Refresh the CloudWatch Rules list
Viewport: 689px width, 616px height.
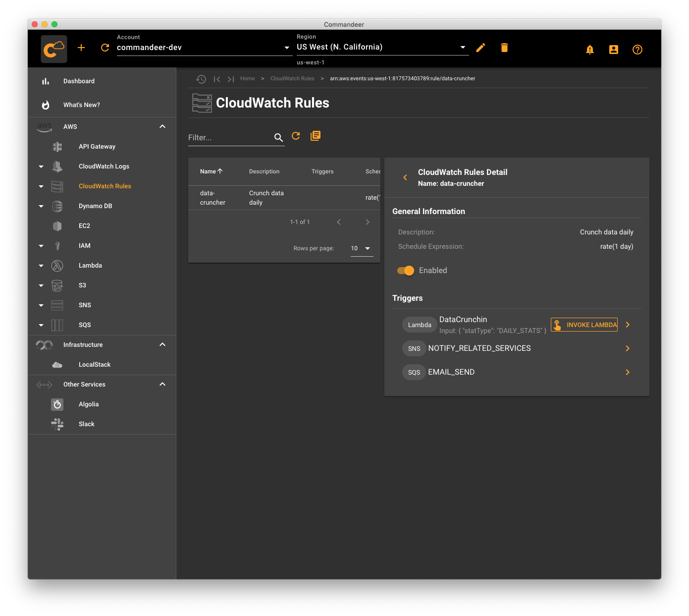tap(296, 136)
